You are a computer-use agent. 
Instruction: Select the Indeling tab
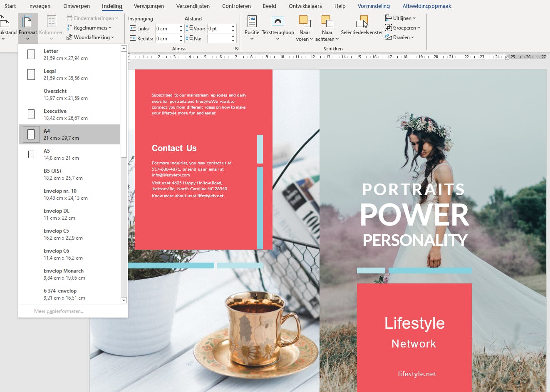point(112,6)
